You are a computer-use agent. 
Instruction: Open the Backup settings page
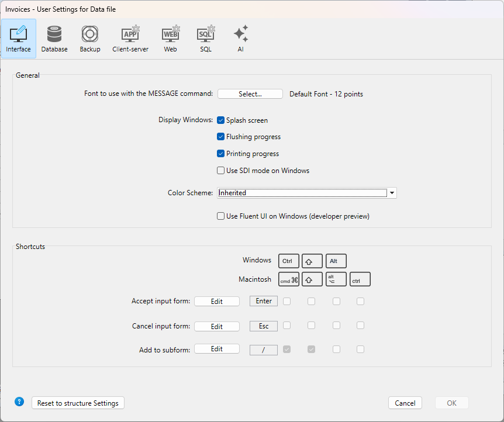(x=89, y=39)
